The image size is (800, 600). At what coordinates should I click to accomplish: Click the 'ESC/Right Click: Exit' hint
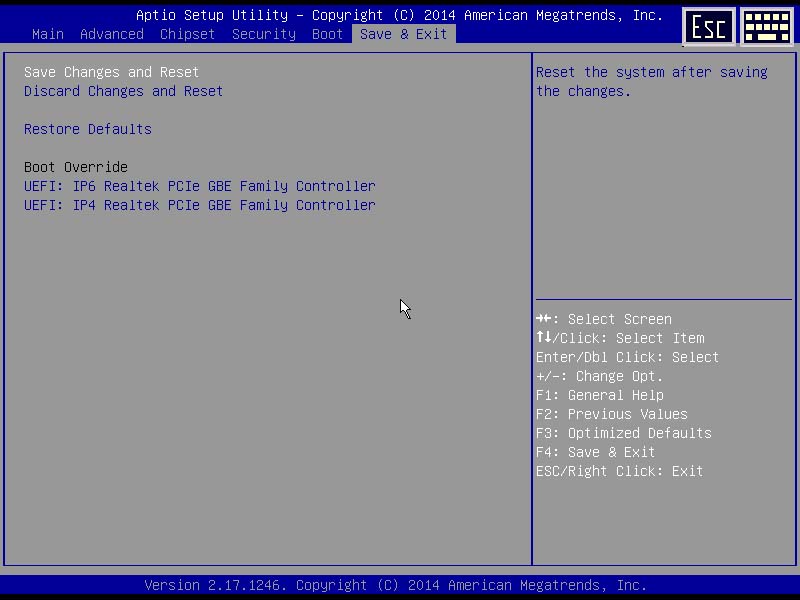619,471
